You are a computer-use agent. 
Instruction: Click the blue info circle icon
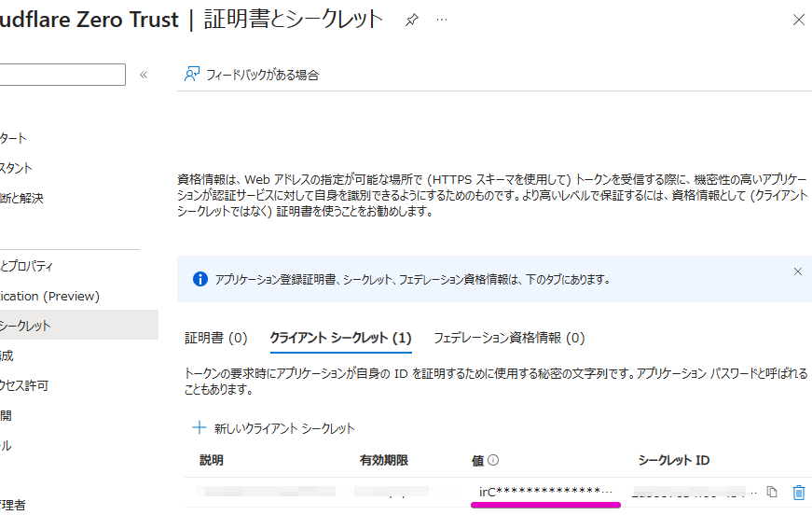(200, 279)
